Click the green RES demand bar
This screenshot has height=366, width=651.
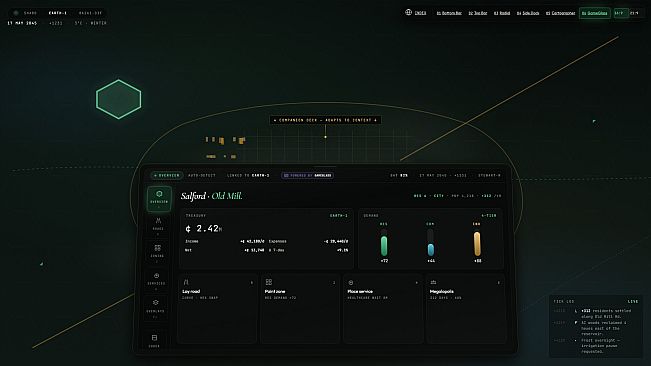(384, 246)
